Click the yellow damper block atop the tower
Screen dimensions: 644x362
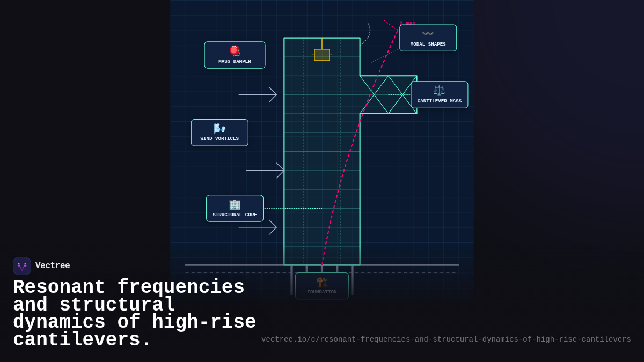click(322, 54)
